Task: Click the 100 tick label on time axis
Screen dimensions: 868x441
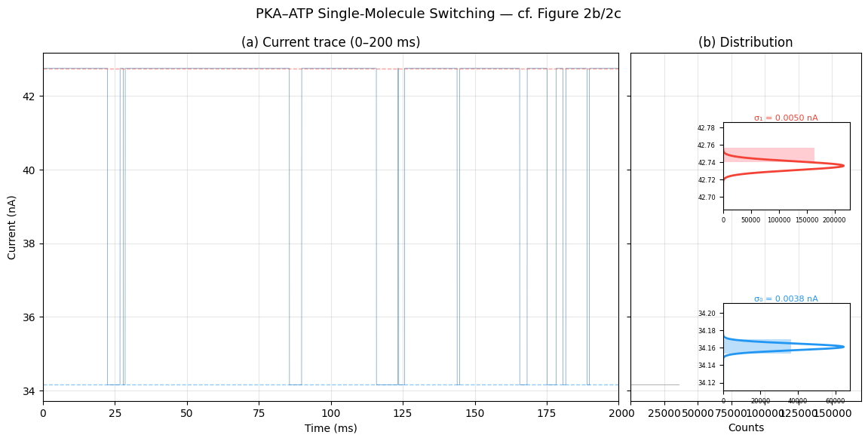Action: [330, 413]
